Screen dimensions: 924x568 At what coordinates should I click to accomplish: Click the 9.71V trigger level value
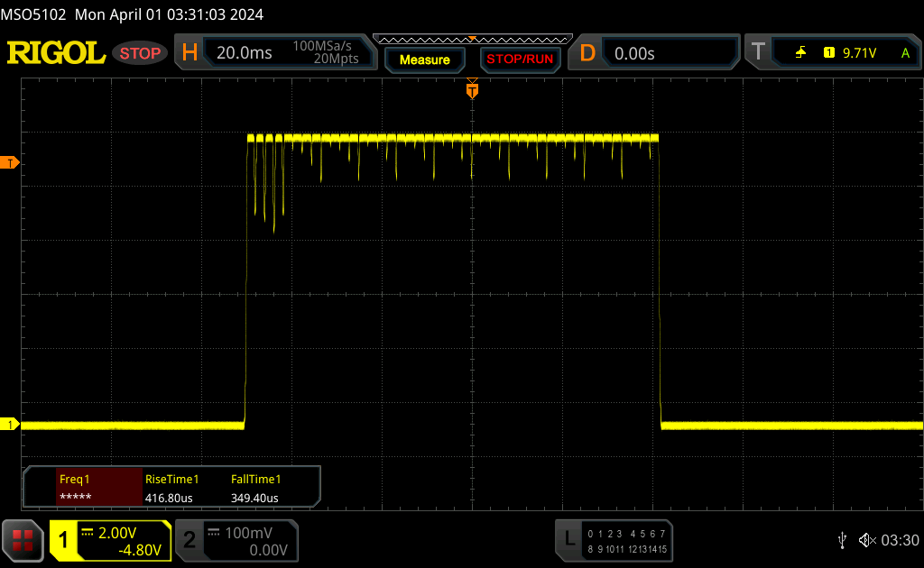click(x=859, y=53)
